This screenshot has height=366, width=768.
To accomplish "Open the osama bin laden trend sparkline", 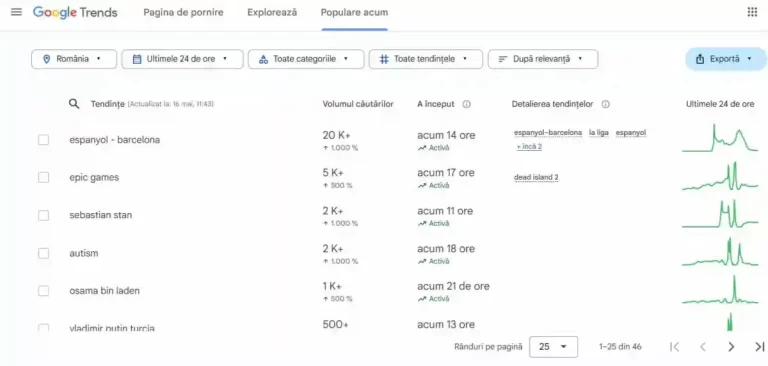I will coord(720,290).
